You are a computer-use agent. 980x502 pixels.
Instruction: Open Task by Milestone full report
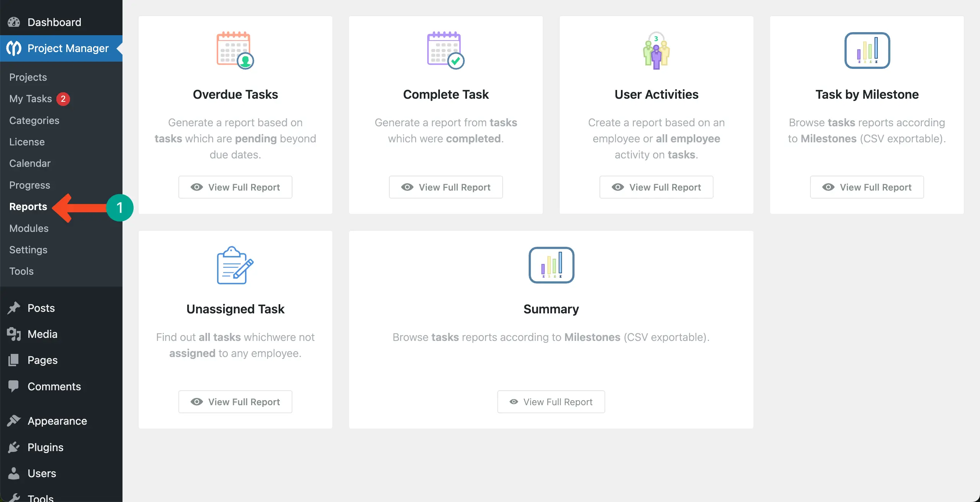point(867,187)
